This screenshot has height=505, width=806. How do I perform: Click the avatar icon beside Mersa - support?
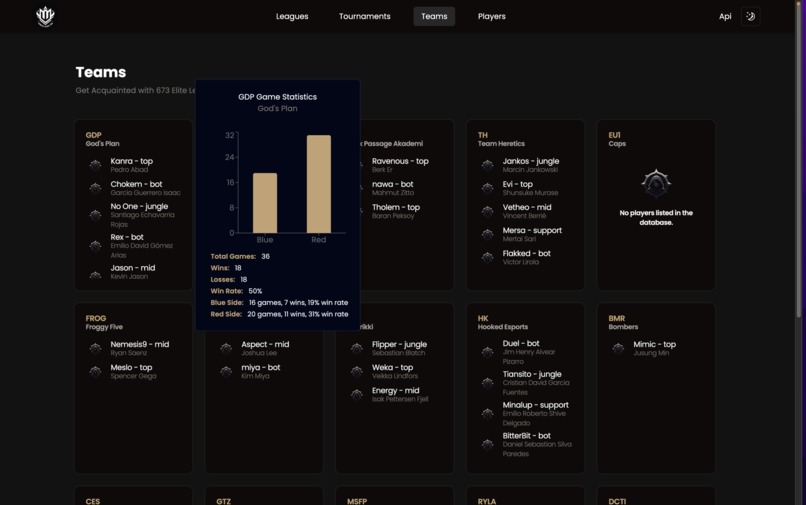click(x=487, y=235)
